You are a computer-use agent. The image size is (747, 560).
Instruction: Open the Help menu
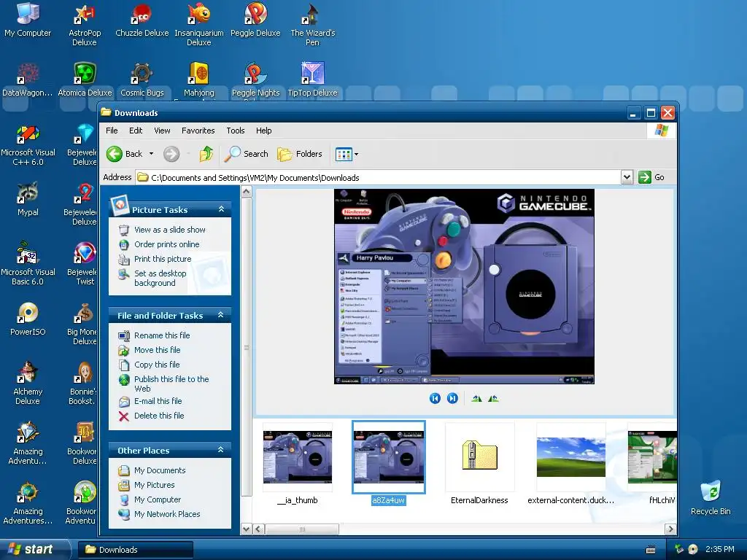[263, 131]
